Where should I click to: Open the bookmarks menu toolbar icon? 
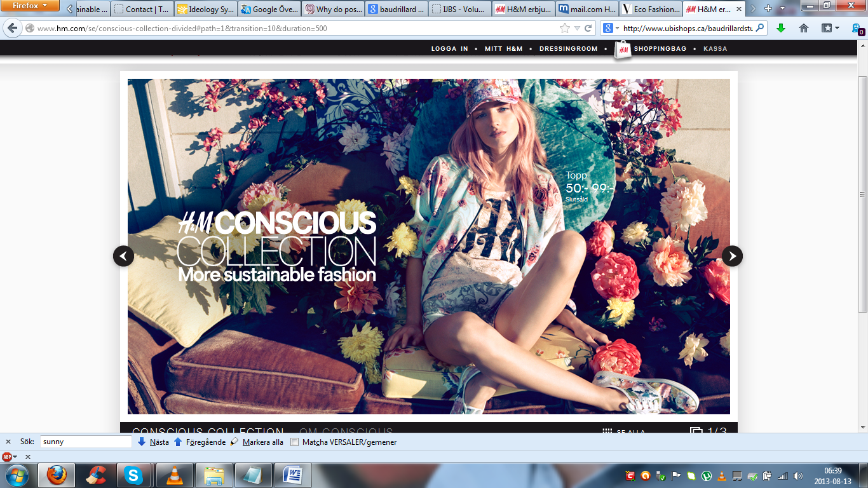point(830,28)
